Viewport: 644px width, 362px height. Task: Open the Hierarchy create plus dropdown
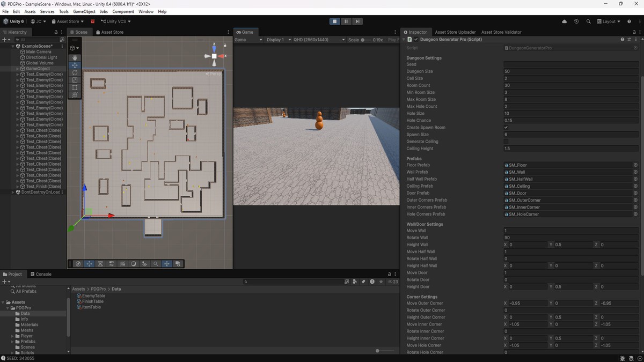tap(6, 40)
